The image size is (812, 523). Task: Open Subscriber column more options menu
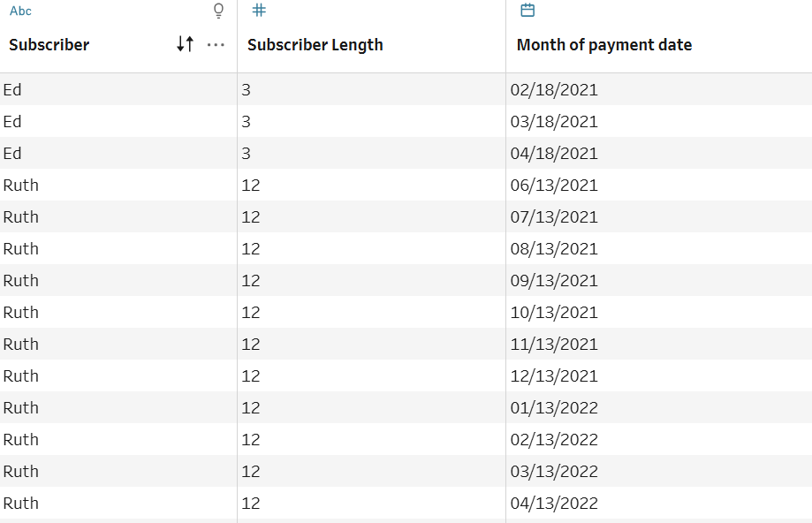tap(216, 44)
